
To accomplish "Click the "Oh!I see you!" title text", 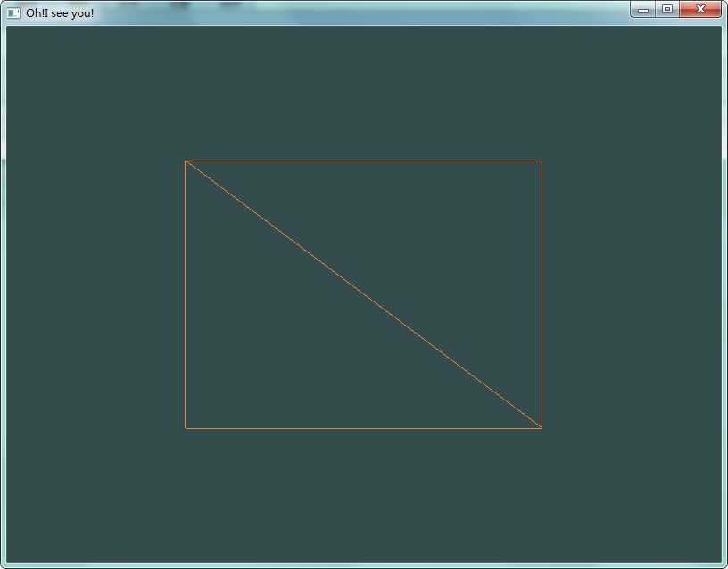I will (60, 13).
